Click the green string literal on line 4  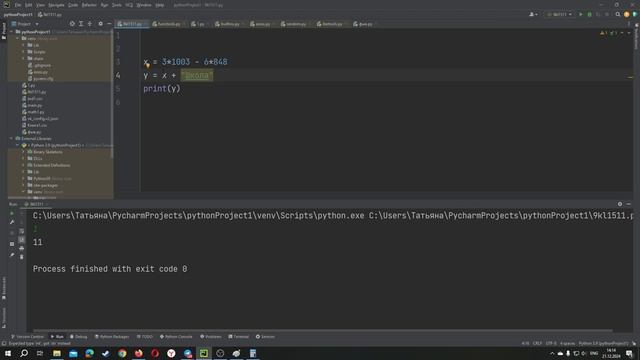(197, 75)
